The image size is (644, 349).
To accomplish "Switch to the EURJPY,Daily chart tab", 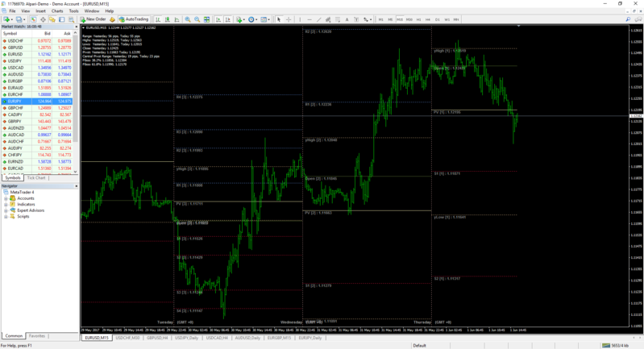I will click(x=310, y=338).
